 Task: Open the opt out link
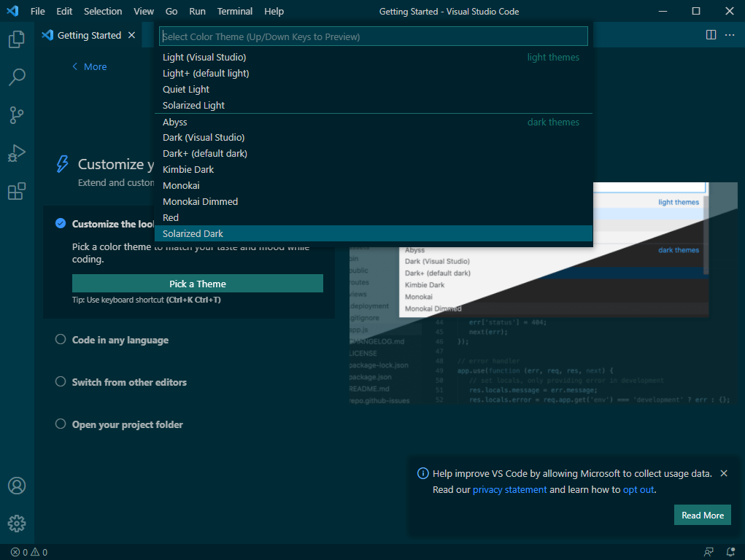tap(638, 489)
